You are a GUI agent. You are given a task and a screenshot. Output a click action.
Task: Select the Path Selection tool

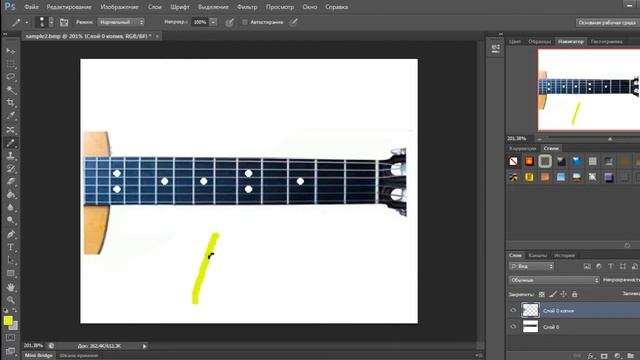click(x=11, y=260)
